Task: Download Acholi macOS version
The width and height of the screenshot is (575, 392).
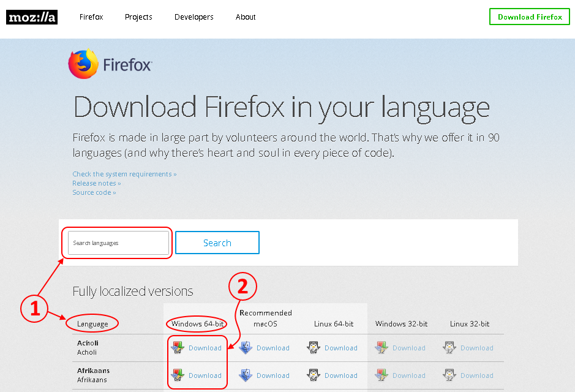Action: [273, 348]
